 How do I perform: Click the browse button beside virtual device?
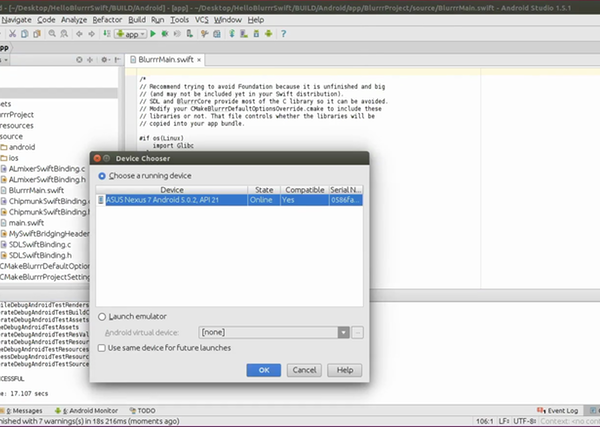click(x=358, y=331)
